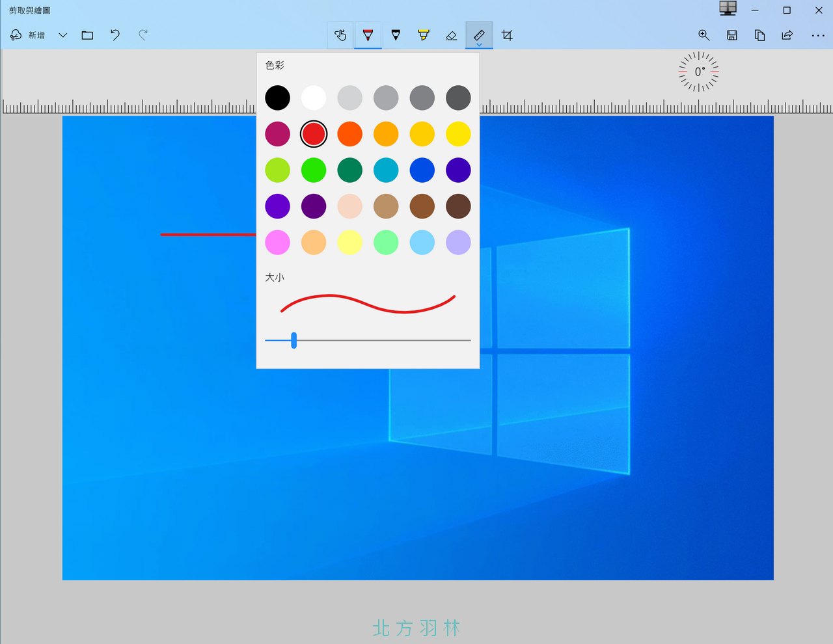Click the Windows wallpaper snip canvas
833x644 pixels.
tap(418, 348)
